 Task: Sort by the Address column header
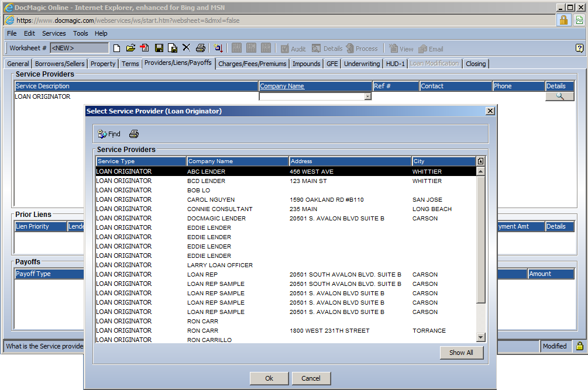point(350,161)
